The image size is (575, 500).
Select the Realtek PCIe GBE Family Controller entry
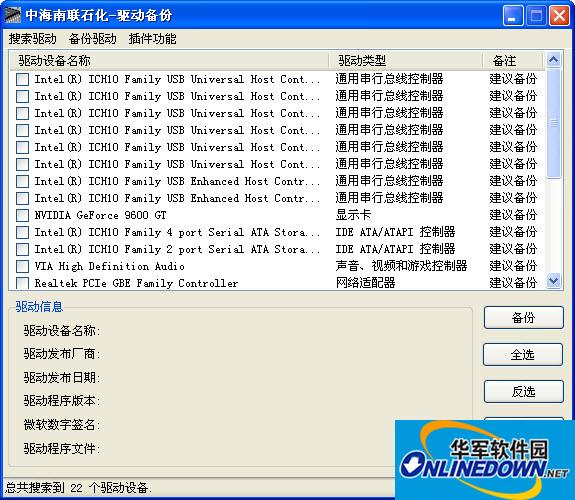[136, 283]
